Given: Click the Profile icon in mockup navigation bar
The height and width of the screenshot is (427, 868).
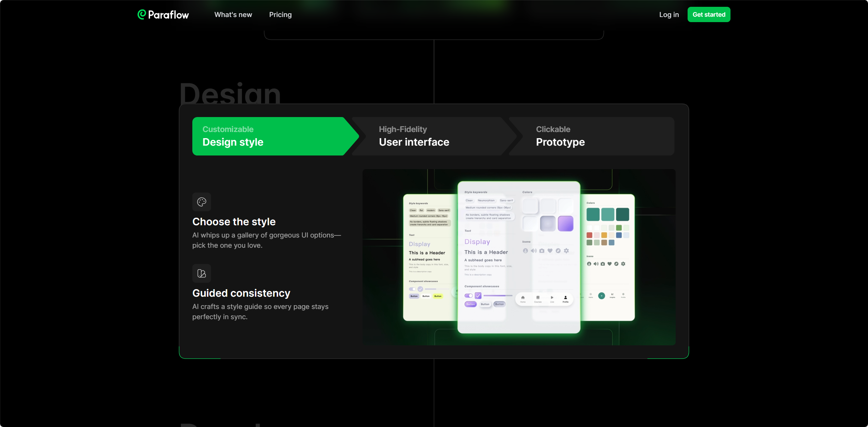Looking at the screenshot, I should coord(565,298).
